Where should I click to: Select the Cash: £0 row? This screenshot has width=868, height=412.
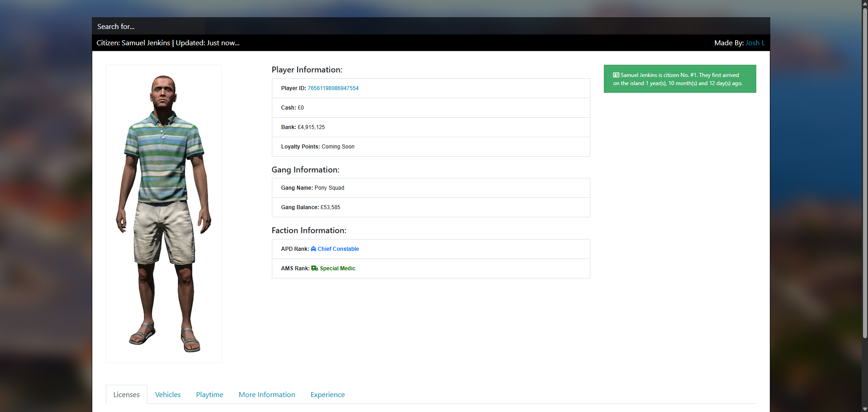431,108
